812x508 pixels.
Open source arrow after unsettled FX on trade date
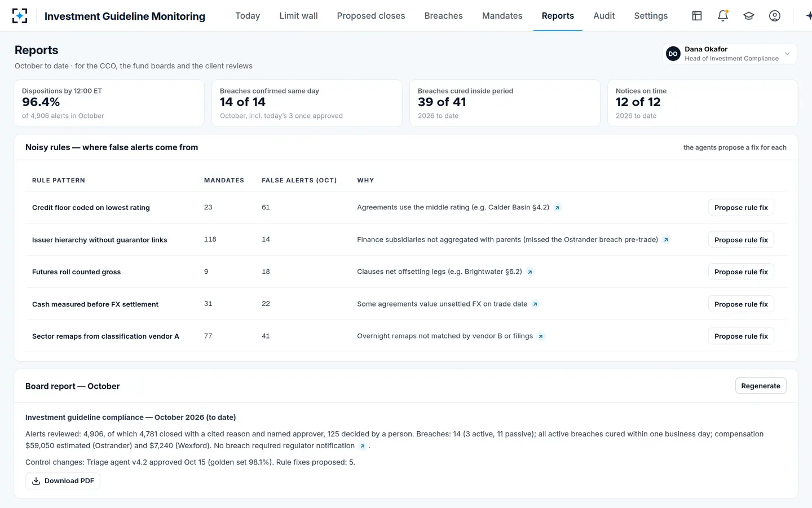pos(535,304)
